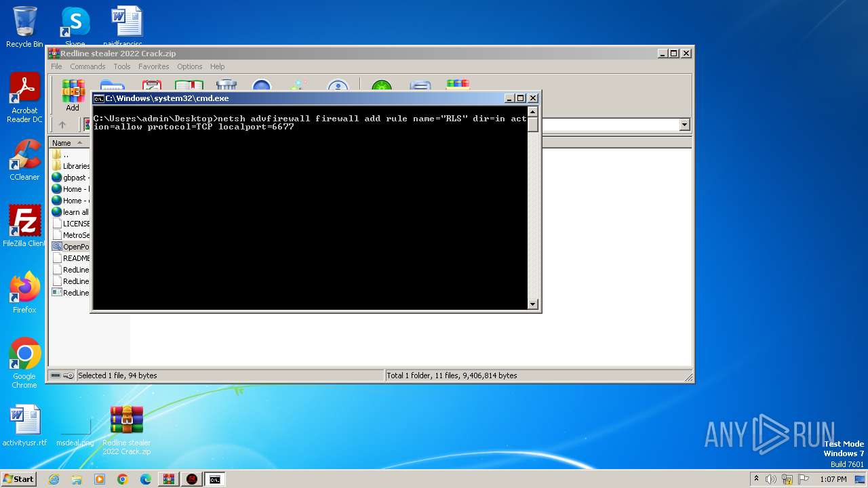
Task: Click the Info icon in WinRAR toolbar
Action: [x=338, y=85]
